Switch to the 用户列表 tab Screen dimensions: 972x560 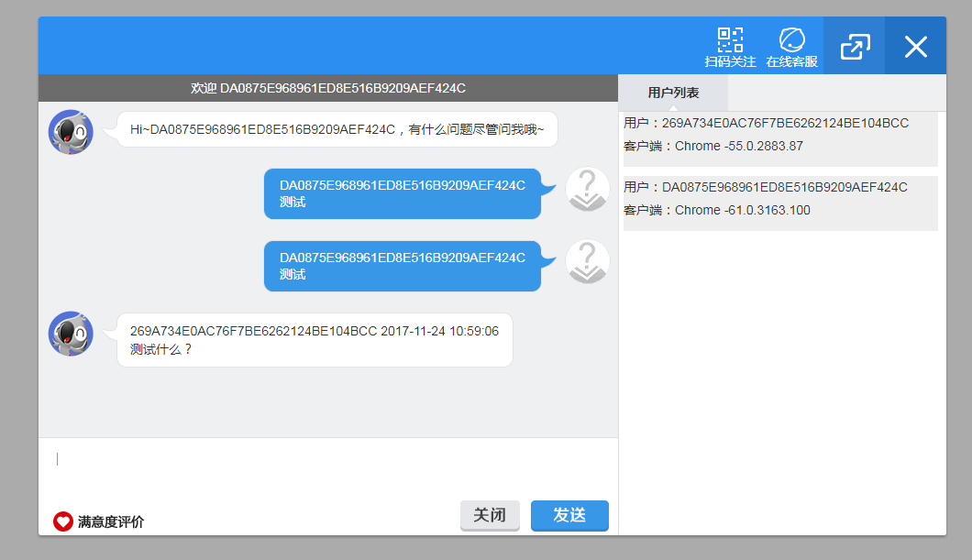point(673,93)
